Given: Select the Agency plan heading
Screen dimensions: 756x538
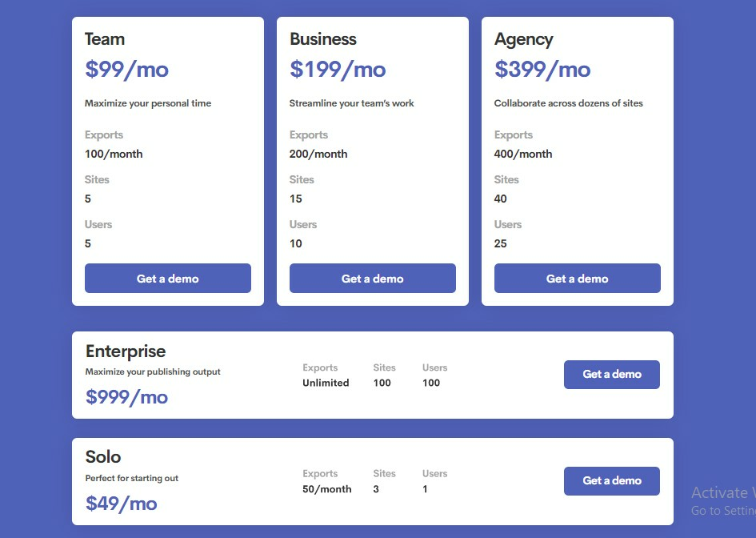Looking at the screenshot, I should pos(523,39).
